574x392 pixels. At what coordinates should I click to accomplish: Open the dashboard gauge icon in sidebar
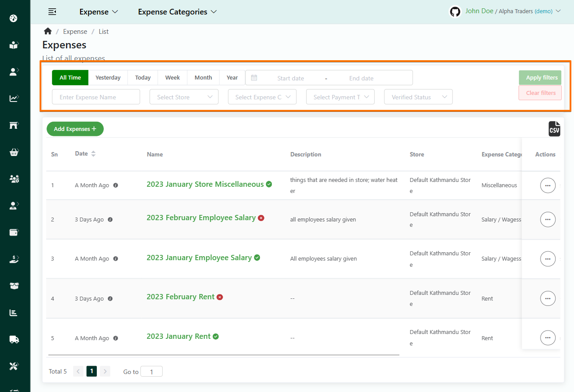(x=13, y=18)
